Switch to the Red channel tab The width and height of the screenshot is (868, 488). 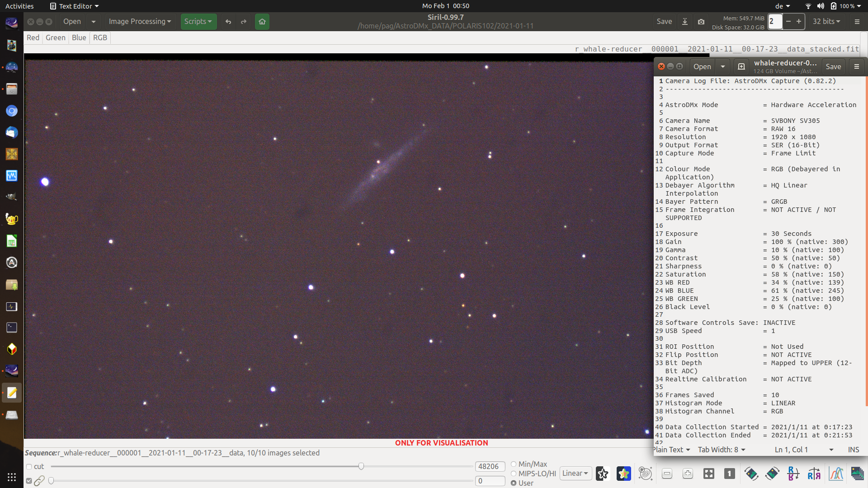click(x=33, y=38)
